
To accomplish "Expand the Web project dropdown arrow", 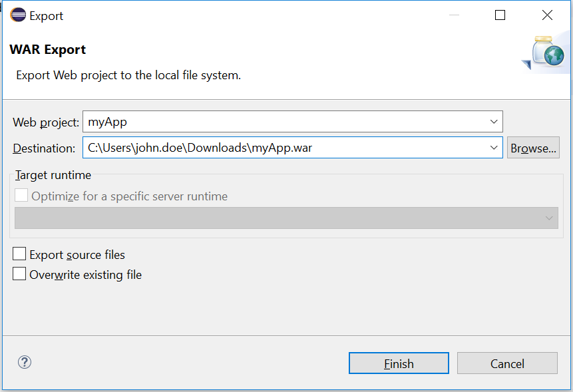I will click(x=493, y=122).
